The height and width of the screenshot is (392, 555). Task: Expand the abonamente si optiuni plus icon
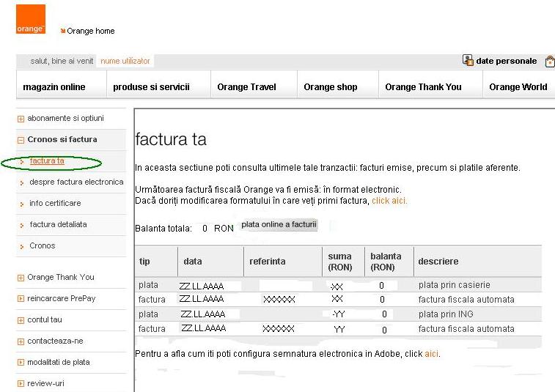click(21, 119)
